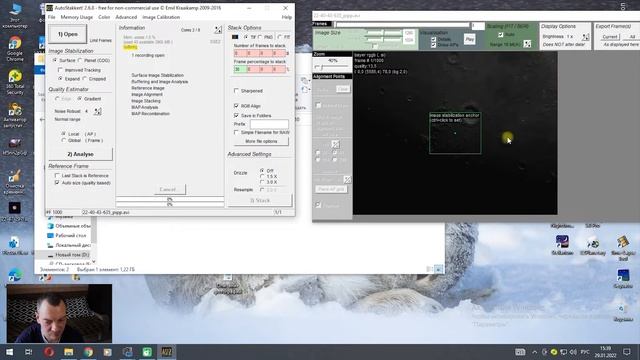Click the Range scaling adjust icon

pos(527,44)
